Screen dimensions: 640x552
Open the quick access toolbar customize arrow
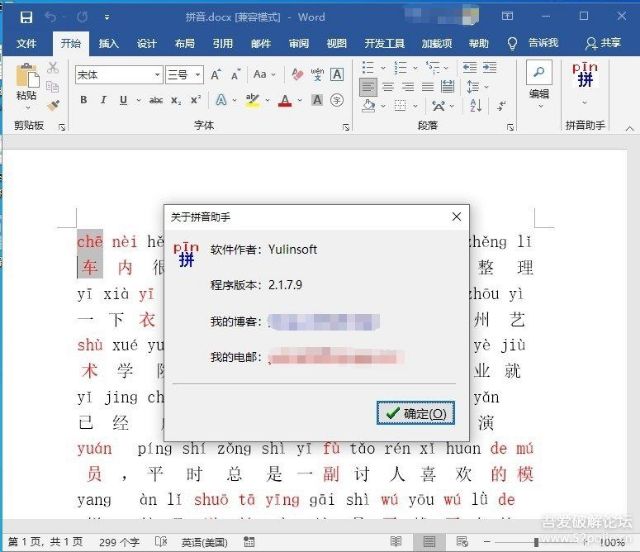coord(107,17)
